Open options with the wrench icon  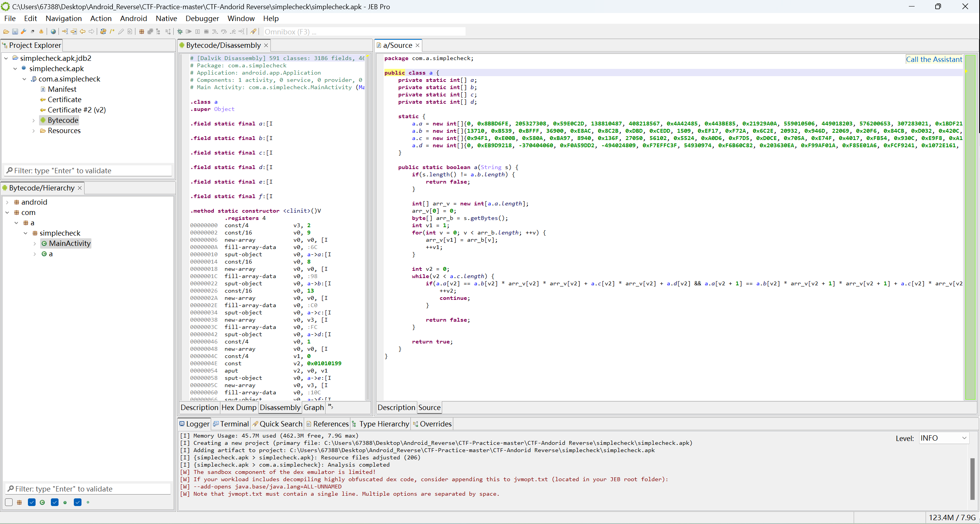tap(23, 31)
